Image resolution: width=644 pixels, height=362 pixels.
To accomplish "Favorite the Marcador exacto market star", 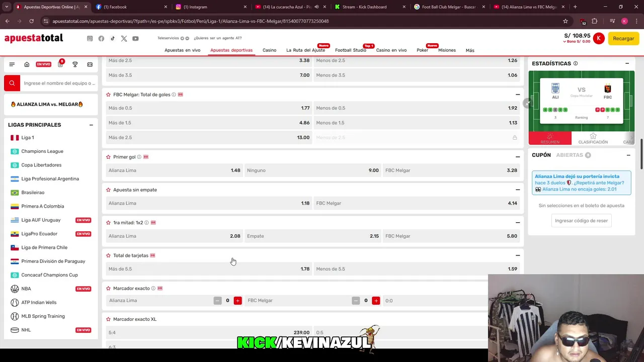I will (x=108, y=288).
